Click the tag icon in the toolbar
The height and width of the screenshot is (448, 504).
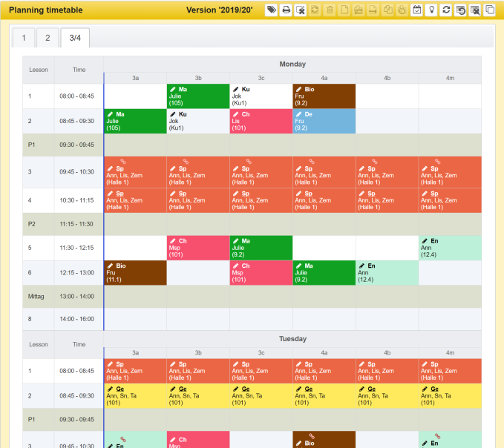pyautogui.click(x=272, y=10)
